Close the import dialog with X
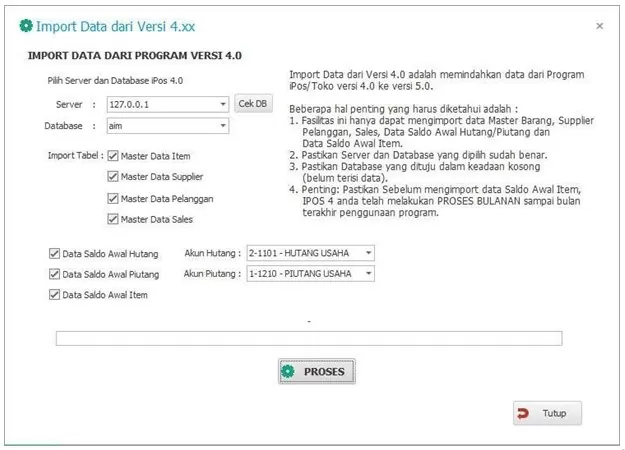 coord(599,26)
